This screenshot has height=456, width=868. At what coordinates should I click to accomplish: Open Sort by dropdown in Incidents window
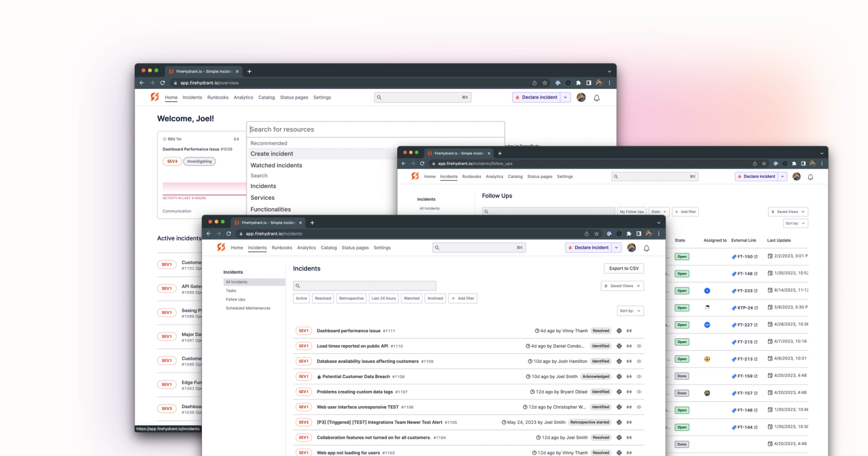click(x=630, y=311)
